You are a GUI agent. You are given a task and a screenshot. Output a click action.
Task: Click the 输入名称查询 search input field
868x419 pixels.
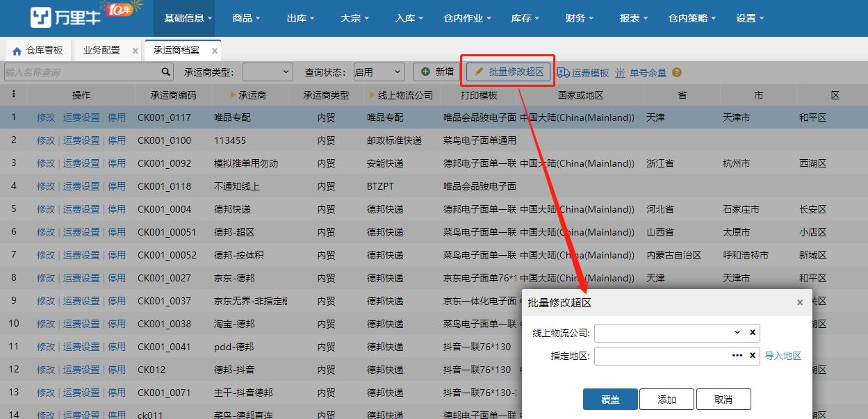[76, 72]
